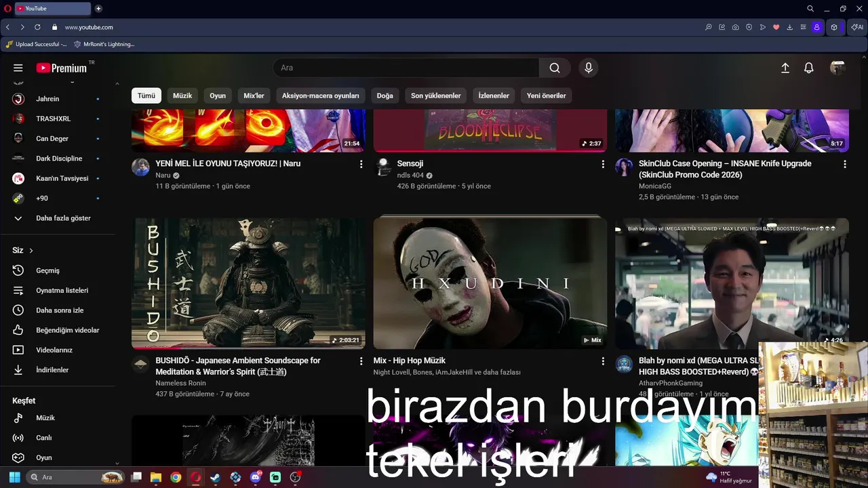This screenshot has width=868, height=488.
Task: Open more options for the Naru video
Action: pyautogui.click(x=361, y=164)
